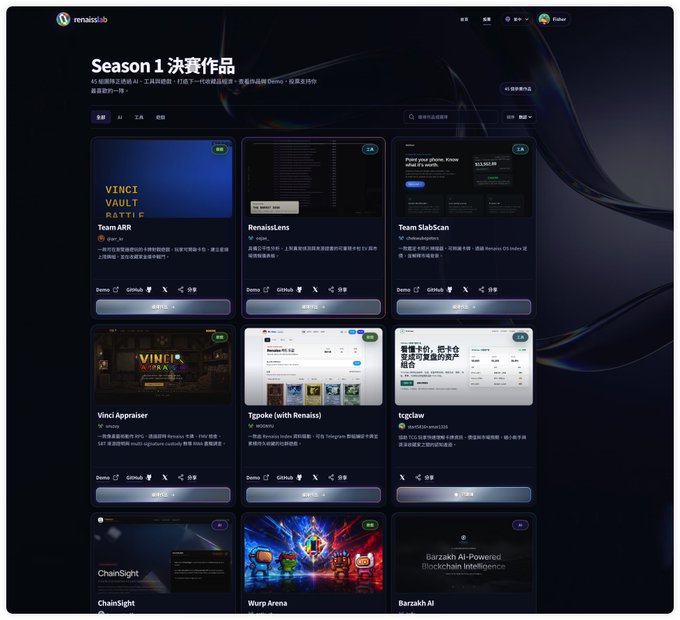Go to the underlined header navigation link
Screen dimensions: 680x620
pos(487,20)
